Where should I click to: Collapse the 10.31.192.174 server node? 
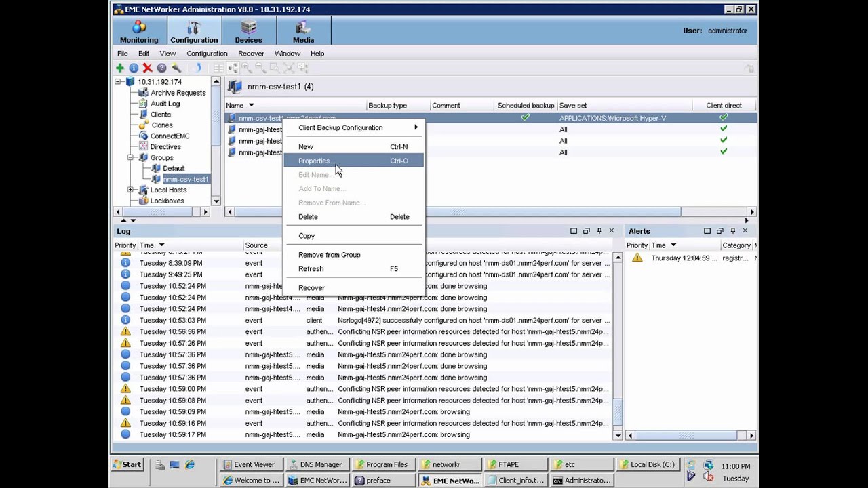118,82
